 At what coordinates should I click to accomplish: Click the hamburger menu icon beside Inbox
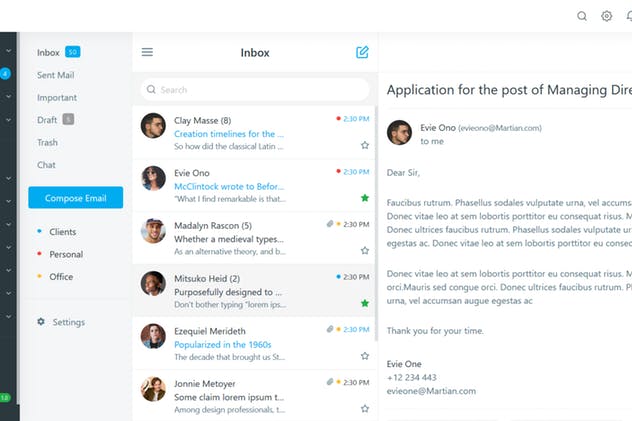147,53
